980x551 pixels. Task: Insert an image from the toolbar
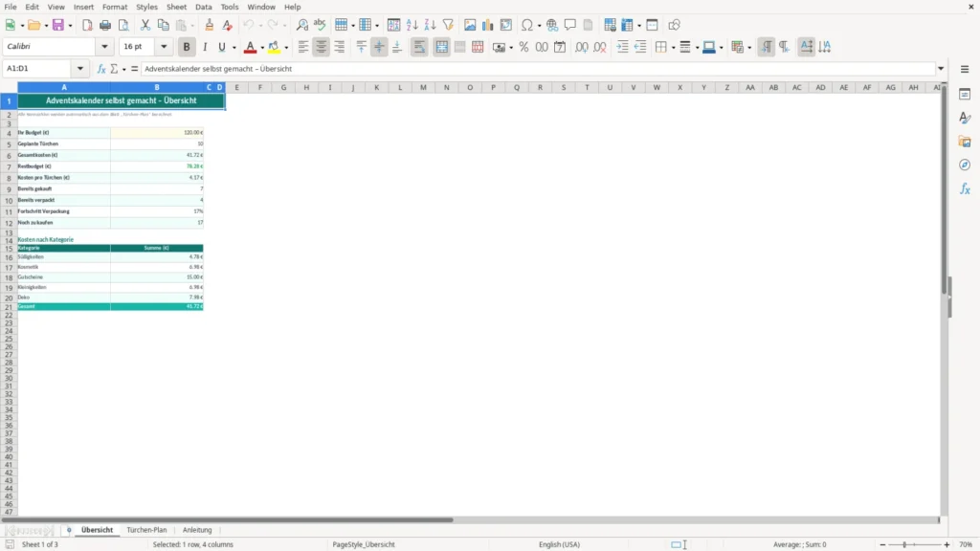469,25
